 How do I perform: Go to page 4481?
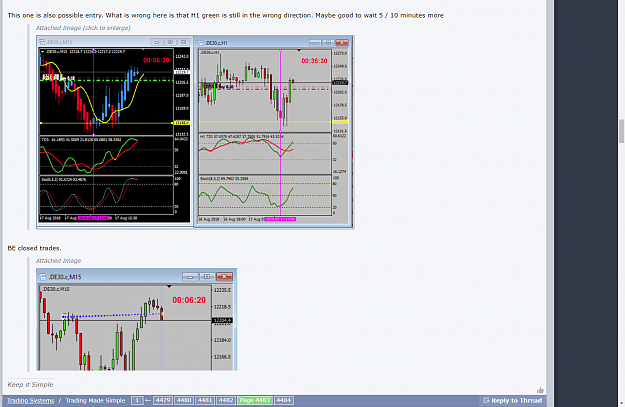[205, 401]
